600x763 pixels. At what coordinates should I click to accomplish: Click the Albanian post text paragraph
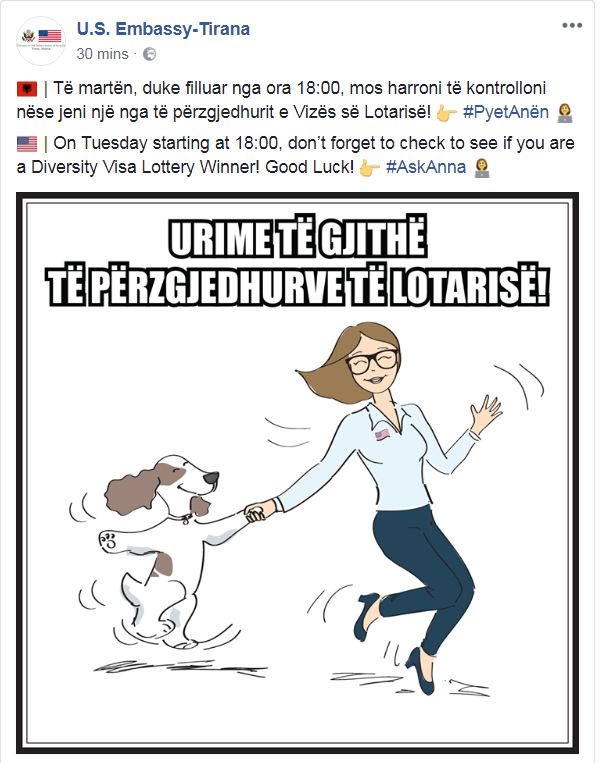click(x=294, y=100)
